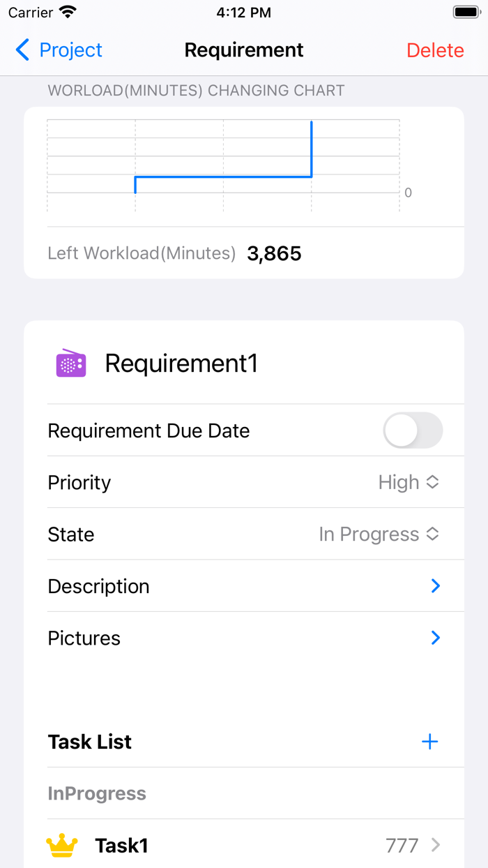Open Description via its chevron
Viewport: 488px width, 868px height.
click(436, 586)
